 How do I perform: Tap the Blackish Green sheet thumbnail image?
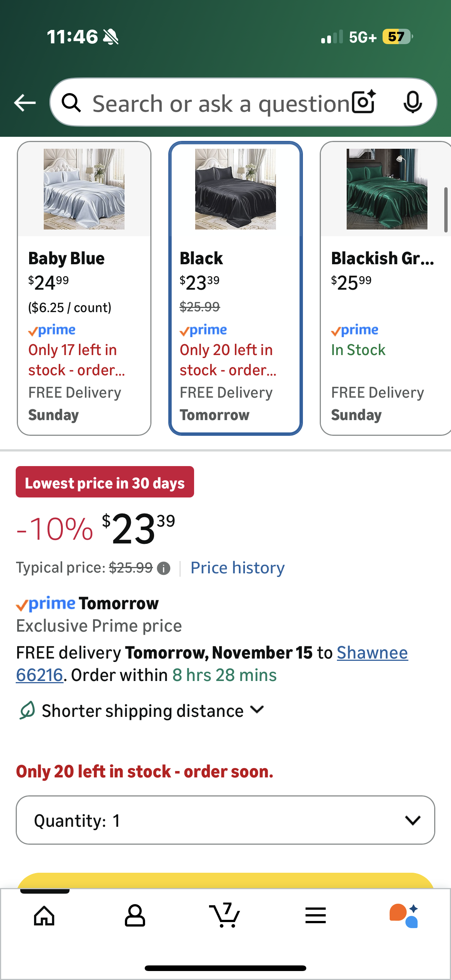(387, 189)
